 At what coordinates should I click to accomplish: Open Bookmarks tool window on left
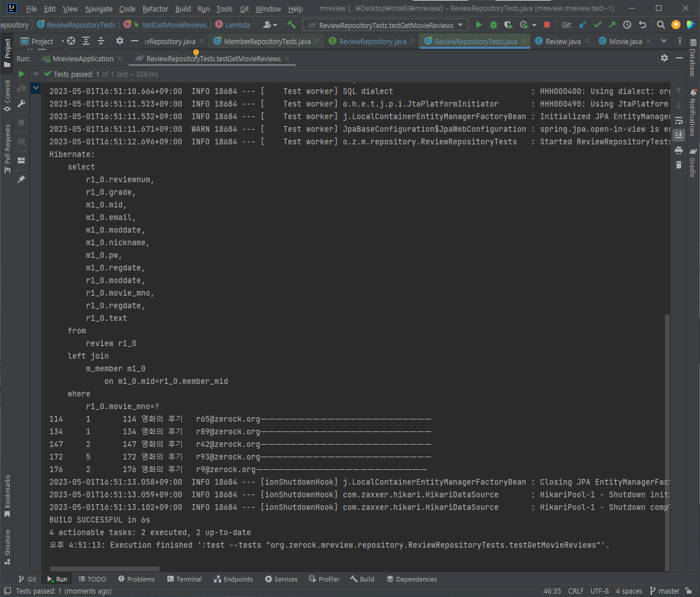coord(7,496)
